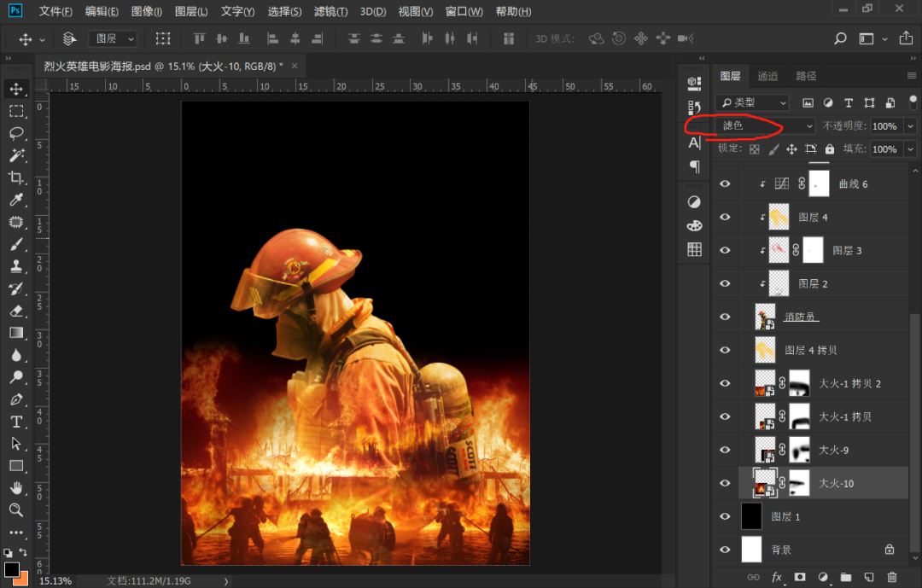
Task: Swap foreground and background colors arrow
Action: pyautogui.click(x=23, y=552)
